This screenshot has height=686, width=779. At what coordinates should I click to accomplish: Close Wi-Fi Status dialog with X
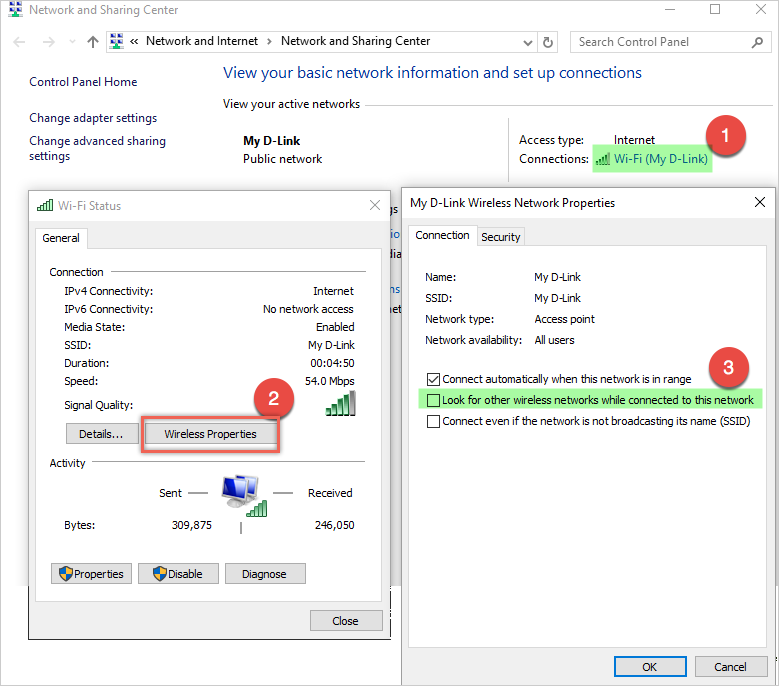[375, 205]
